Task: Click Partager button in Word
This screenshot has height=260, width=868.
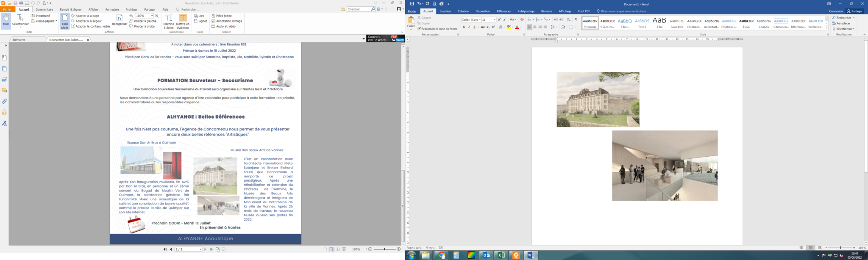Action: 854,11
